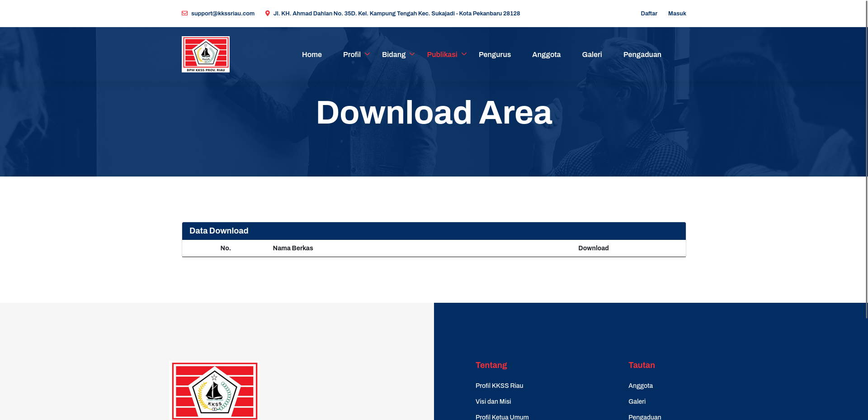
Task: Click the 'Tentang' footer heading
Action: (x=491, y=365)
